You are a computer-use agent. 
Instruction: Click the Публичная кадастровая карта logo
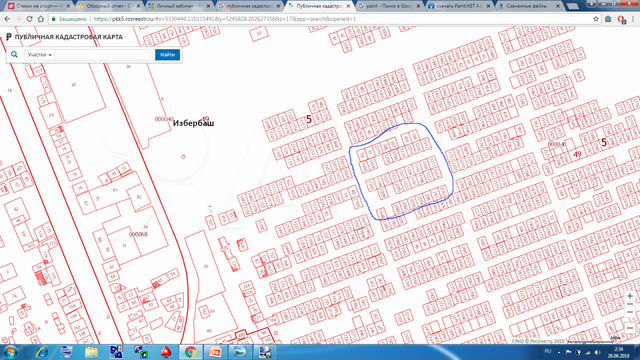tap(64, 37)
